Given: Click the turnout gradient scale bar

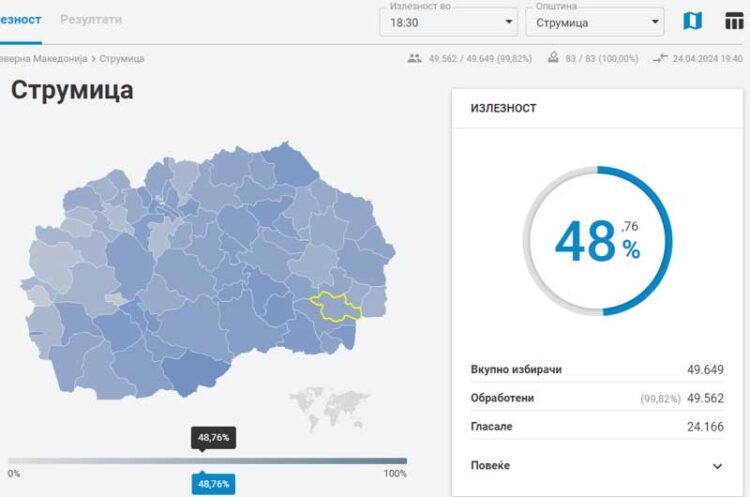Looking at the screenshot, I should [x=208, y=461].
